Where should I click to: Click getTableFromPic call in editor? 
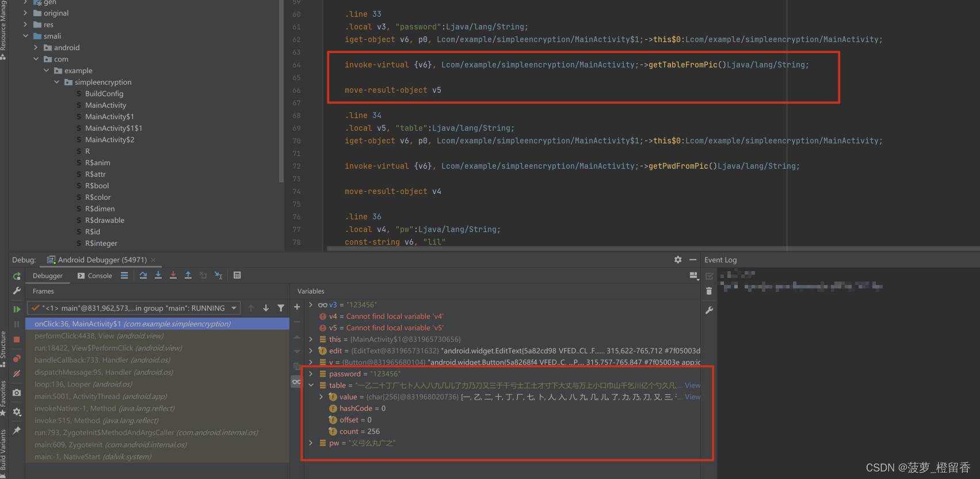point(683,64)
